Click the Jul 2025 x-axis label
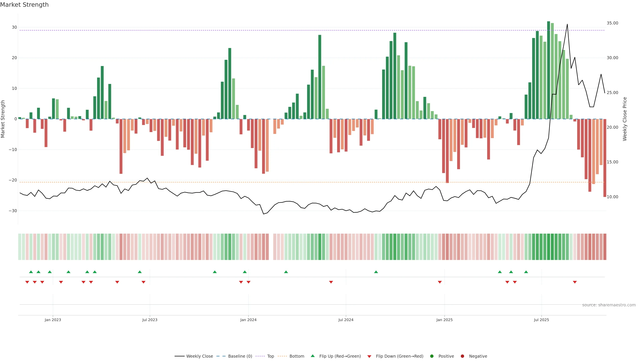Viewport: 644px width, 362px height. click(x=542, y=320)
